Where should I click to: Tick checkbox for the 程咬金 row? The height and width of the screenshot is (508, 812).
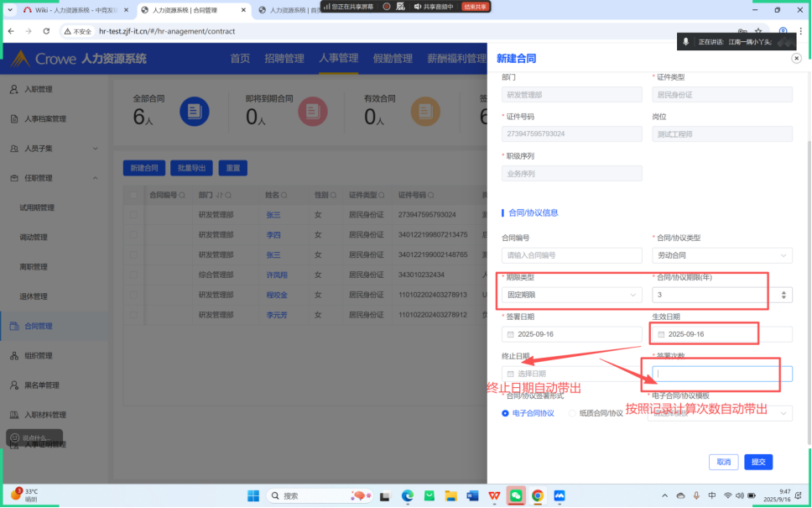tap(133, 295)
